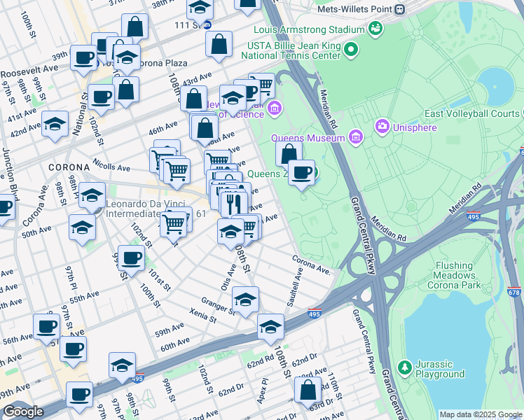Viewport: 524px width, 420px height.
Task: Click the shopping cart marker right of 102nd St label
Action: coord(174,225)
